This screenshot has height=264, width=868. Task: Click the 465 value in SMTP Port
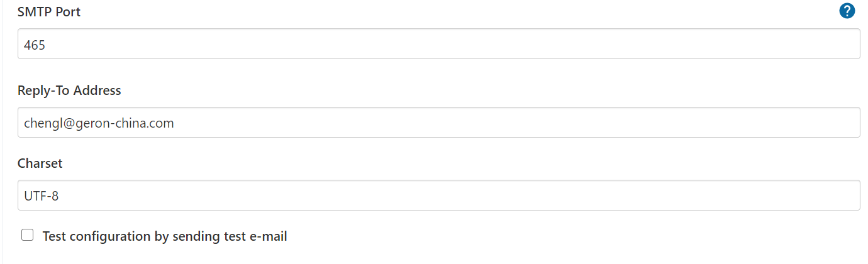click(x=35, y=45)
